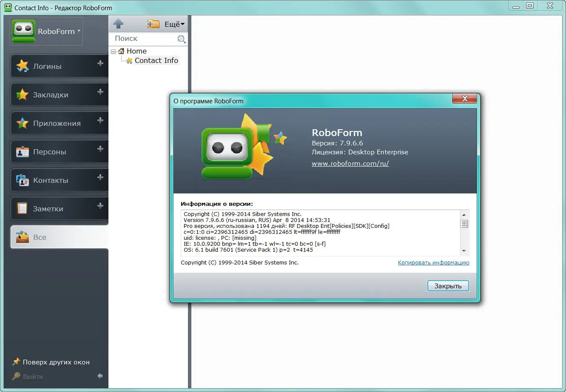This screenshot has height=392, width=566.
Task: Click the 'Лицензия: Desktop Enterprise' text
Action: 360,152
